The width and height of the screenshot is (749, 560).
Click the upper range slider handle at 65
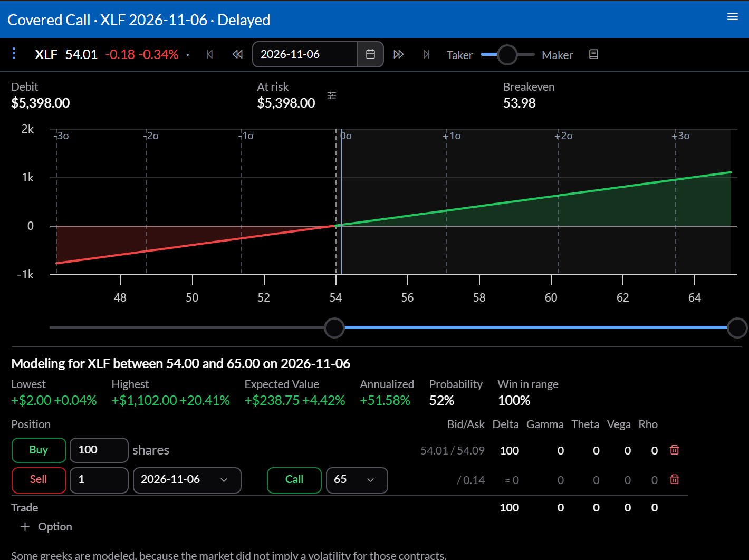[x=737, y=327]
